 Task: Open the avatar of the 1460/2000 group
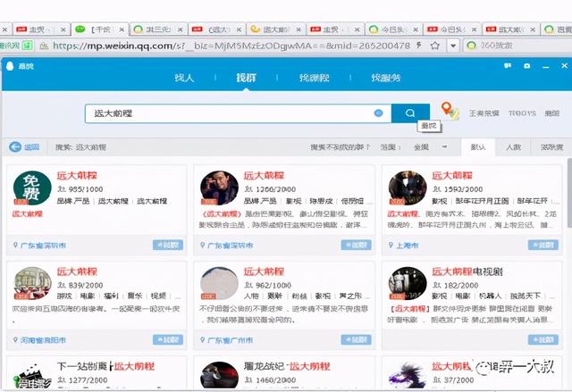coord(219,376)
